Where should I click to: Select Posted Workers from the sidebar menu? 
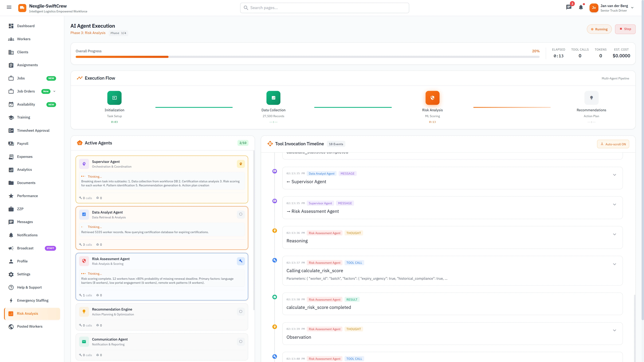30,326
